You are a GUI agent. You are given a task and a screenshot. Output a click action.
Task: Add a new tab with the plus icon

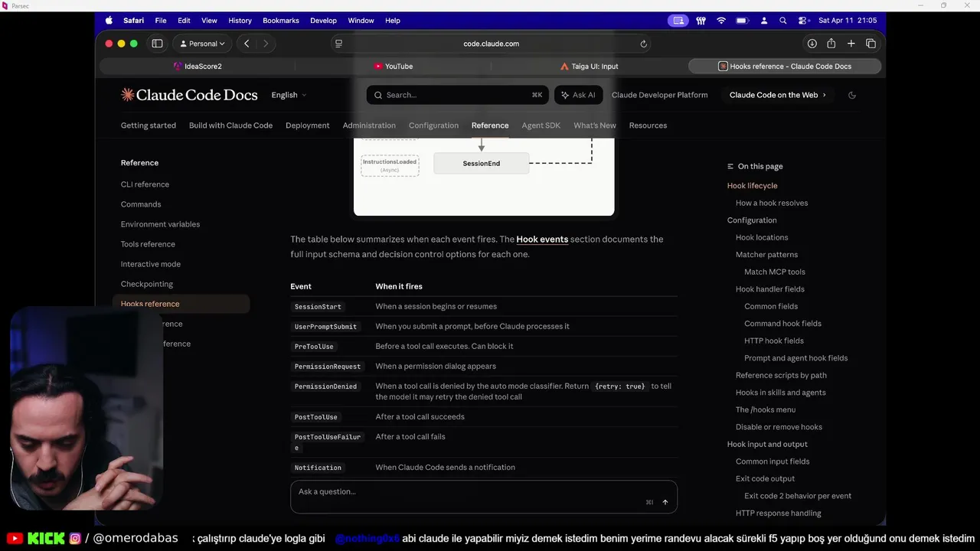(851, 44)
